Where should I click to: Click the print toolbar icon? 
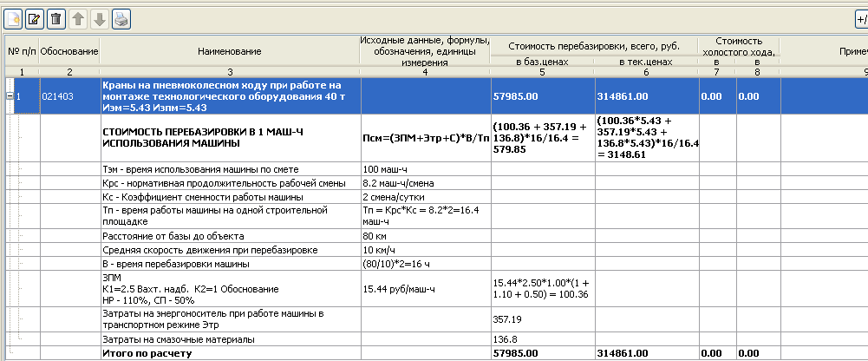(121, 20)
